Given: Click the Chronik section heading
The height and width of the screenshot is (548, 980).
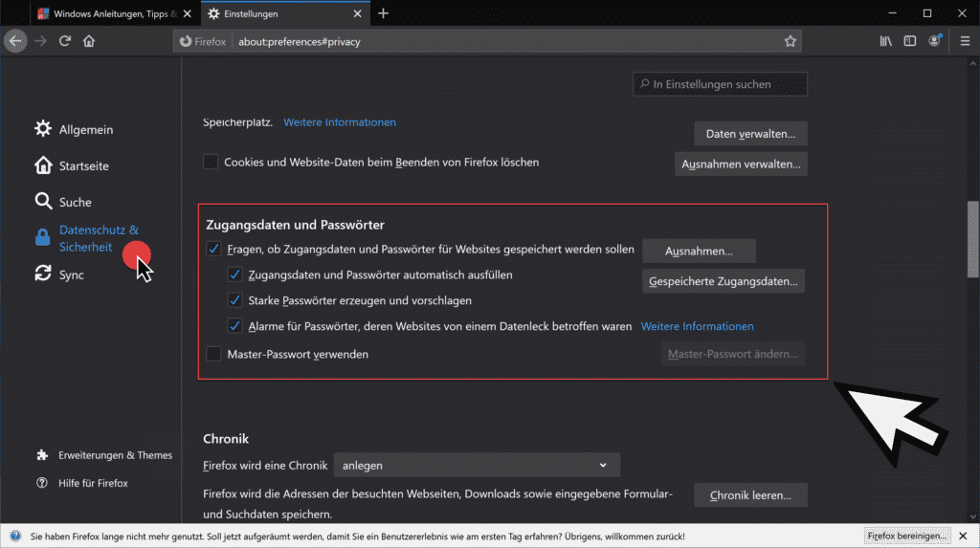Looking at the screenshot, I should coord(226,439).
